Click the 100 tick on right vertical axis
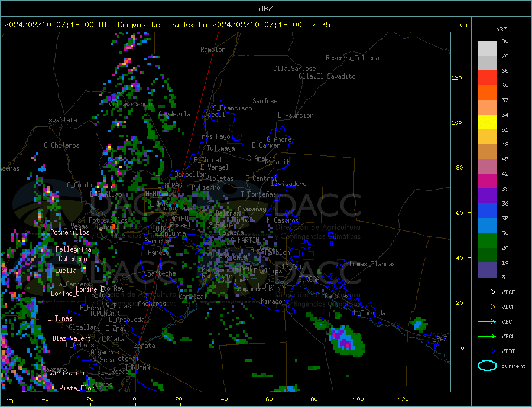The image size is (532, 407). click(457, 122)
